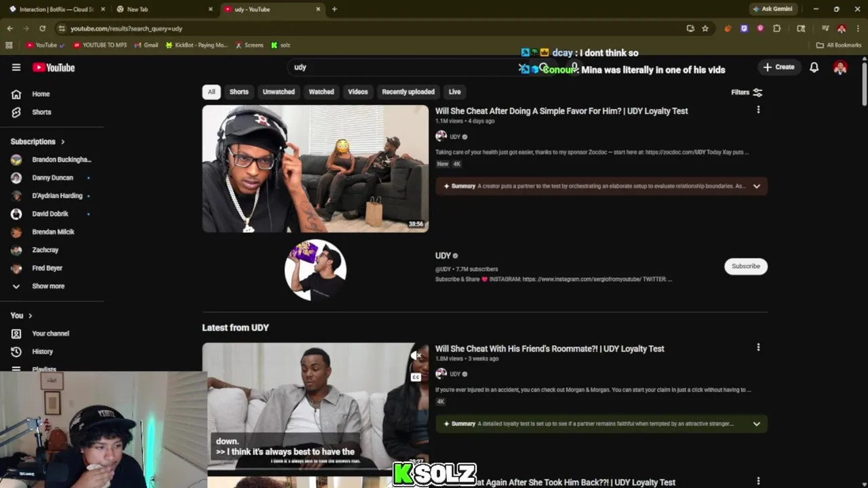Bookmark this page with the star icon

[705, 28]
